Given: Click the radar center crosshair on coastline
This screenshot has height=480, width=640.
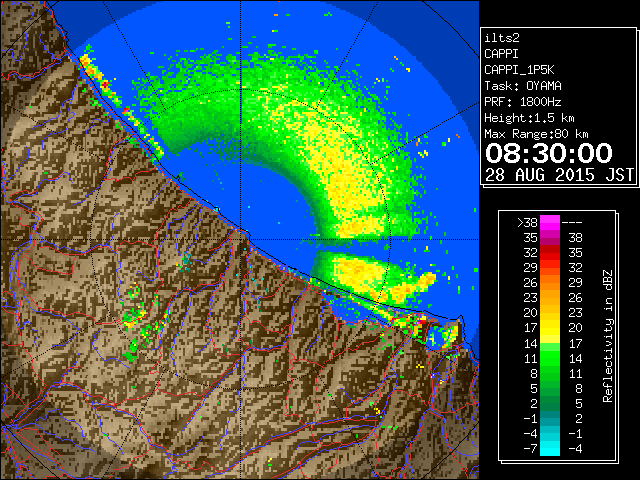Looking at the screenshot, I should coord(241,240).
